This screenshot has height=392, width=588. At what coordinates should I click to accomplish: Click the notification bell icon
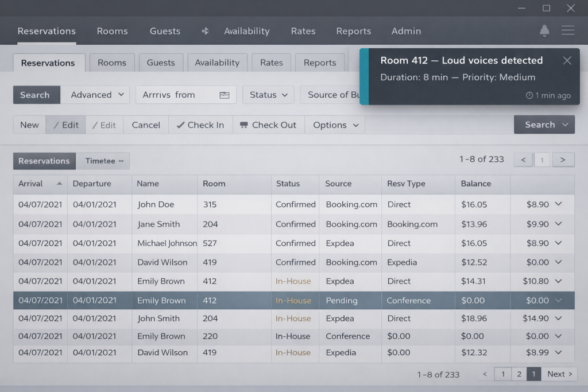544,31
